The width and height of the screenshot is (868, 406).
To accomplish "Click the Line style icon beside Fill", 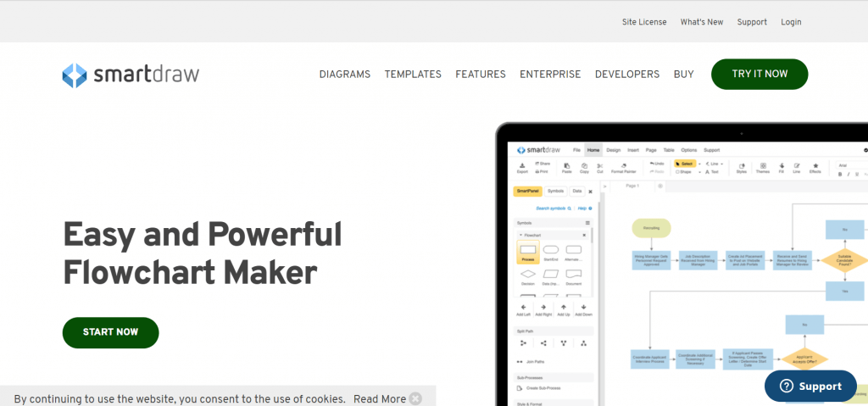I will pyautogui.click(x=797, y=165).
